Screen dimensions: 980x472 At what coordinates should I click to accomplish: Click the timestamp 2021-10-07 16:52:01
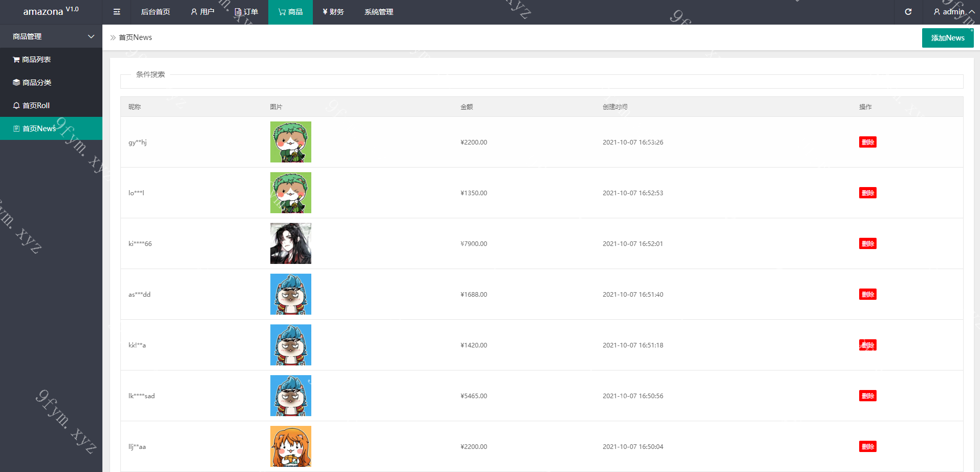(x=633, y=243)
